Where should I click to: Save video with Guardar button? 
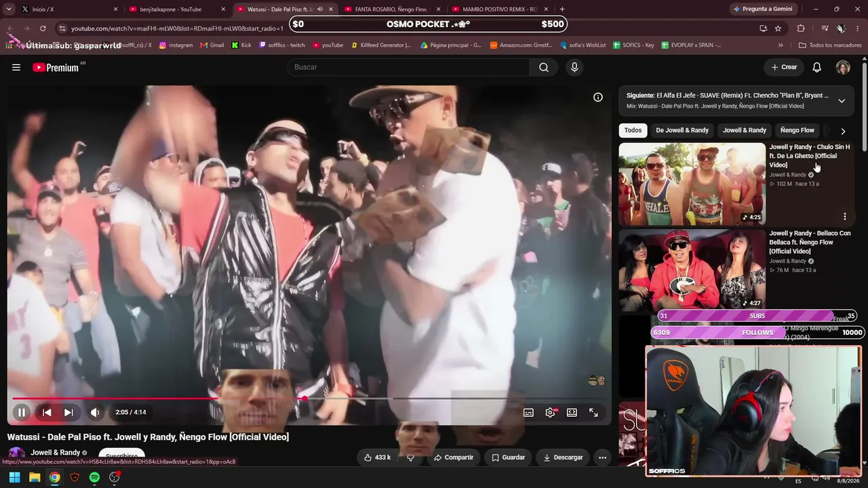click(508, 457)
